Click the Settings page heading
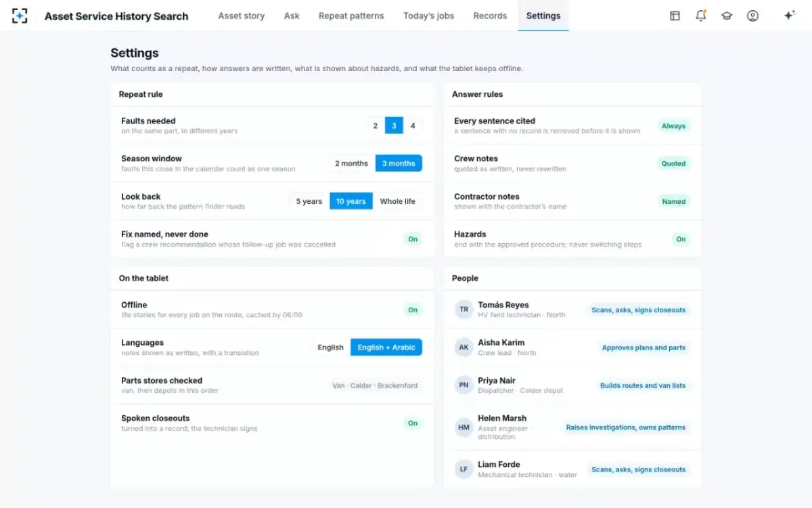 pyautogui.click(x=135, y=53)
